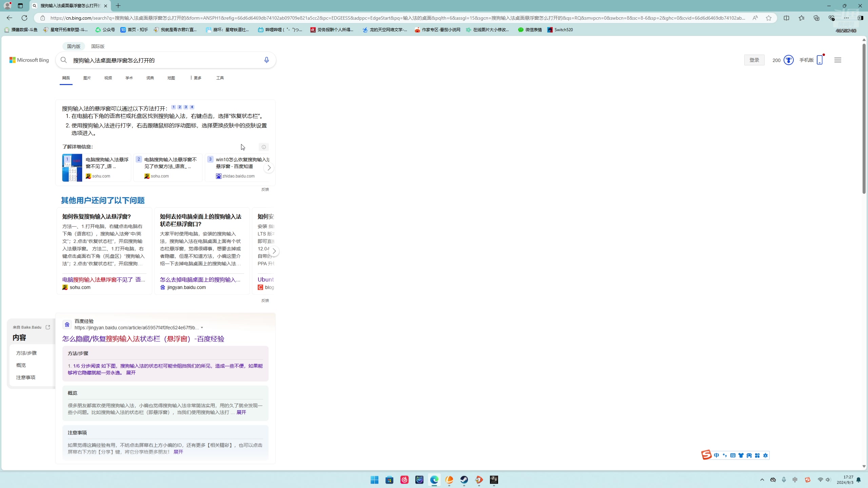This screenshot has width=868, height=488.
Task: Open Steam from the taskbar
Action: coord(464,480)
